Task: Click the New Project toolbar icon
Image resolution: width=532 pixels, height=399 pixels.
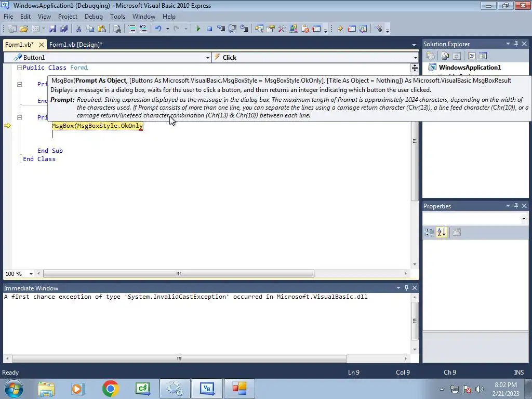Action: click(x=12, y=29)
